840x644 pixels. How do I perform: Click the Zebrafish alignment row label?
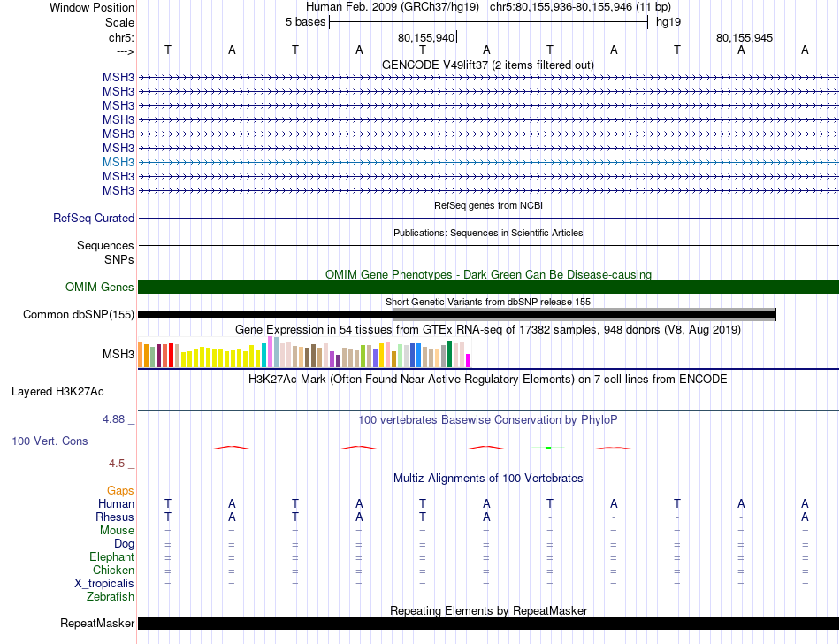click(111, 596)
